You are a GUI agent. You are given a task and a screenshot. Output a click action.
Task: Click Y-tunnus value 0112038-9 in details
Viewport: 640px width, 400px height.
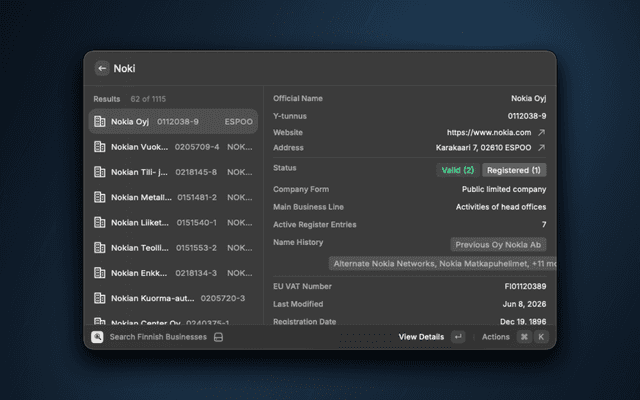[527, 116]
